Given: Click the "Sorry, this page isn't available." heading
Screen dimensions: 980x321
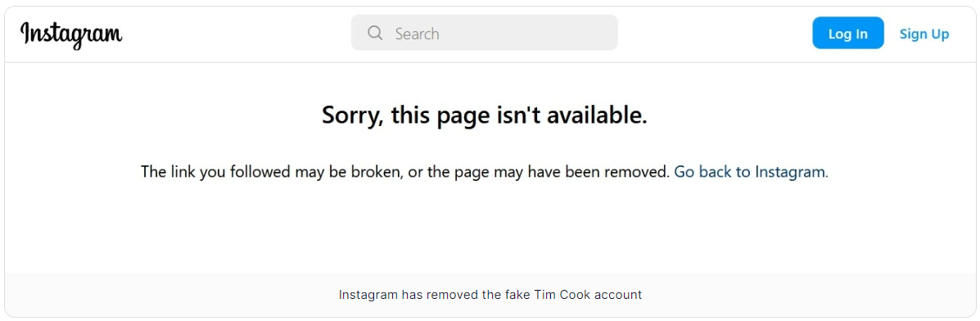Looking at the screenshot, I should coord(485,115).
